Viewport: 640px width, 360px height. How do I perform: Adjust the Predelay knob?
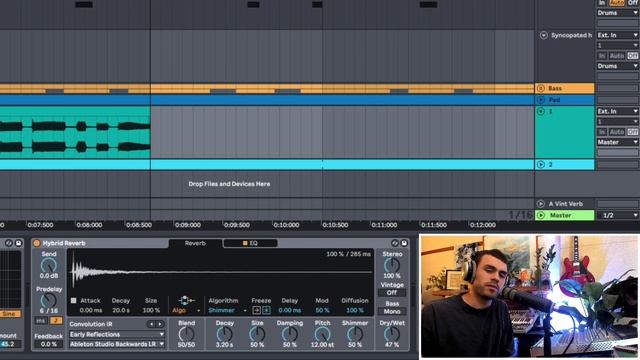(x=49, y=300)
